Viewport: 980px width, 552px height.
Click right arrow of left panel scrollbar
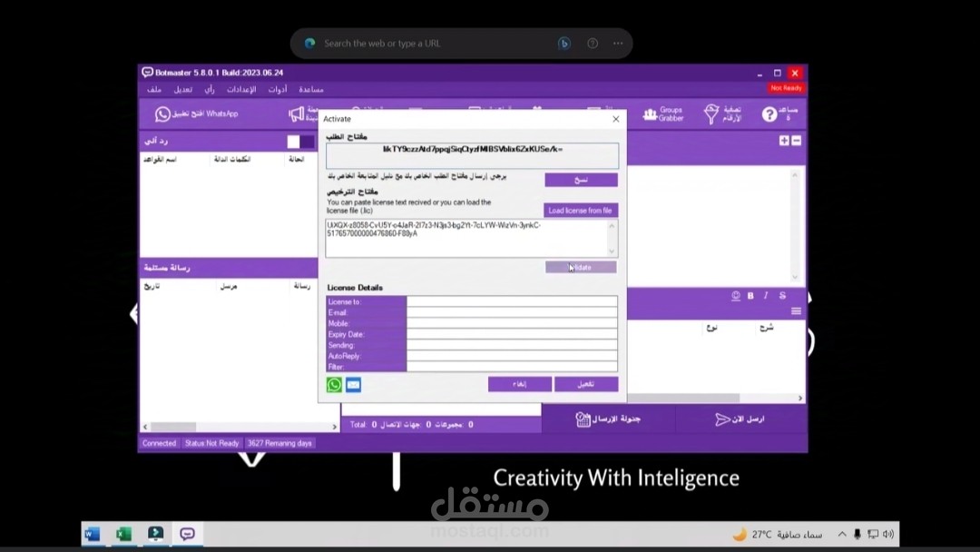coord(334,427)
